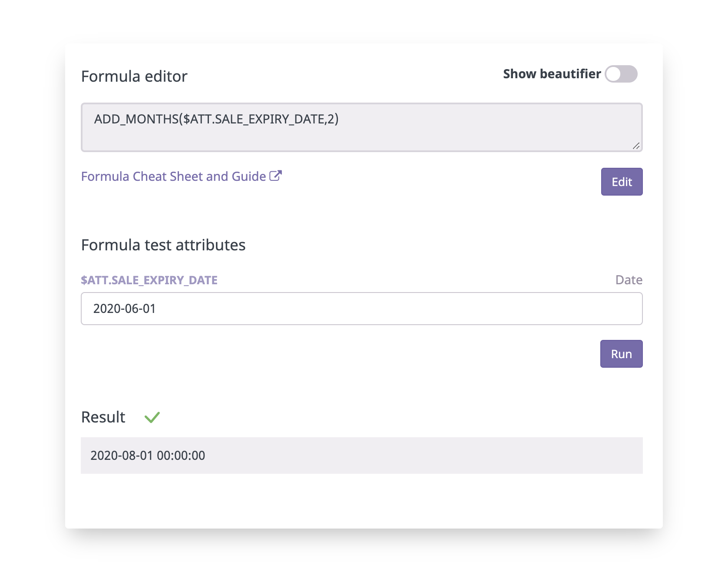Viewport: 728px width, 572px height.
Task: Click the Formula test attributes heading
Action: coord(163,245)
